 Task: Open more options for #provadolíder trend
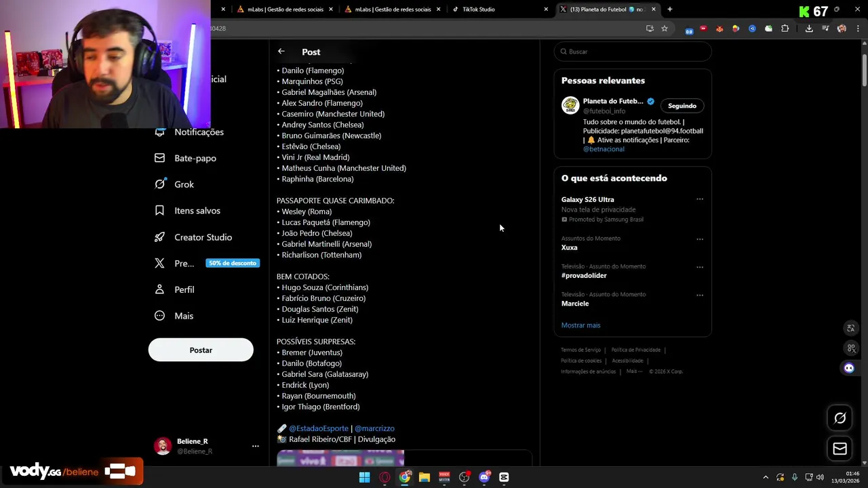700,267
